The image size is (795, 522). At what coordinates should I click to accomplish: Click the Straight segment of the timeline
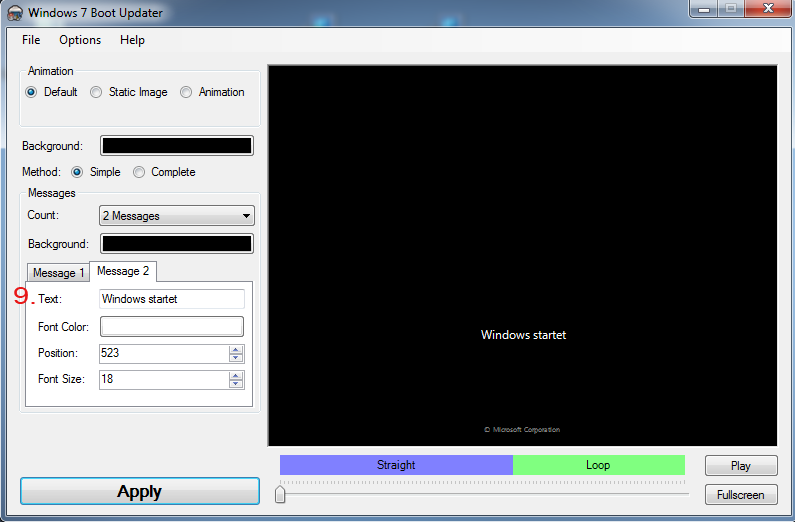pyautogui.click(x=396, y=465)
